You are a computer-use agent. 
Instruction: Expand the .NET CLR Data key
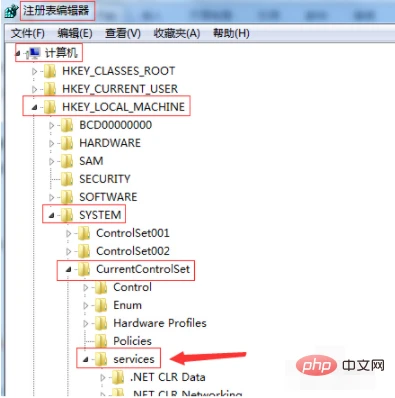[x=103, y=378]
